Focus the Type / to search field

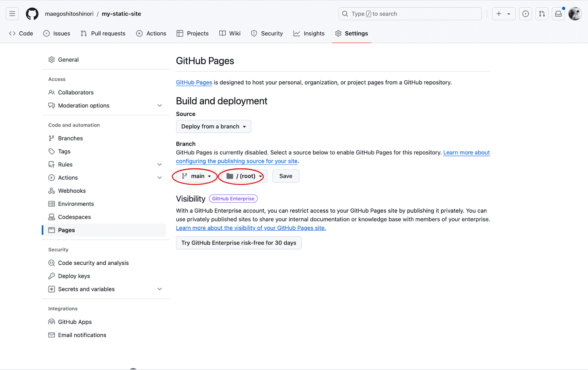(410, 14)
